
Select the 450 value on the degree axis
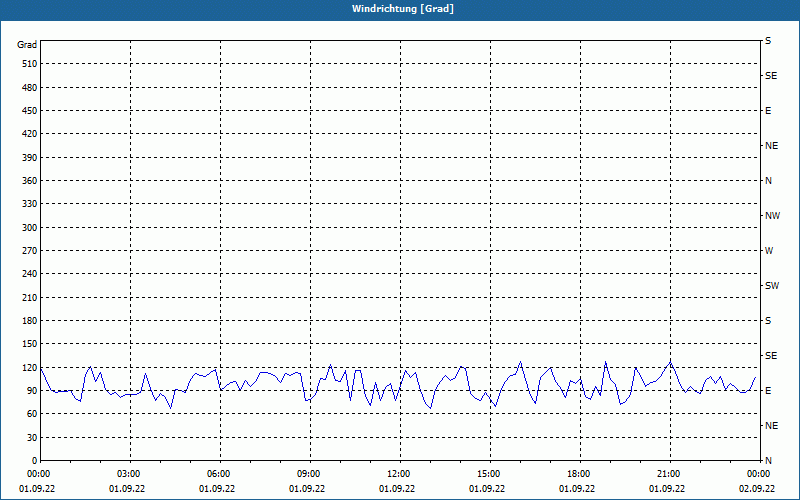pyautogui.click(x=30, y=111)
